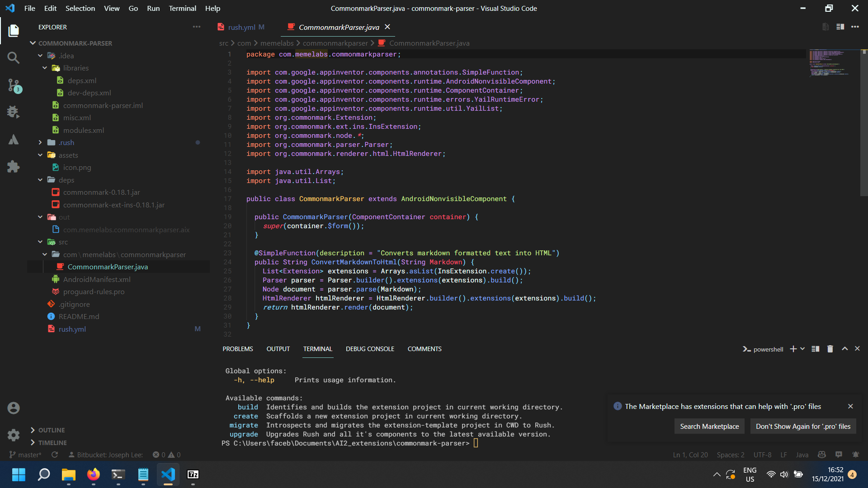This screenshot has height=488, width=868.
Task: Maximize the panel size with caret
Action: click(x=844, y=349)
